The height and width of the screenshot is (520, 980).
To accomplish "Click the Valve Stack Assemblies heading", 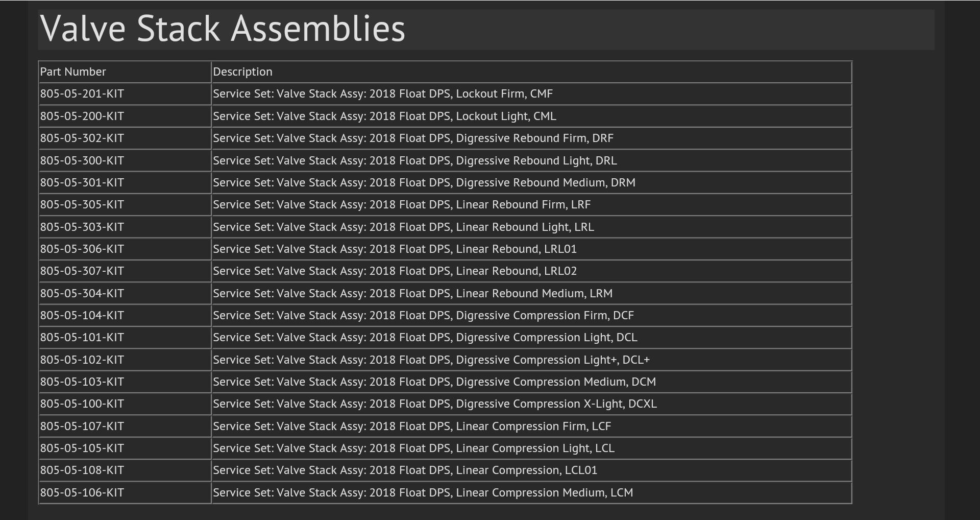I will pyautogui.click(x=223, y=29).
